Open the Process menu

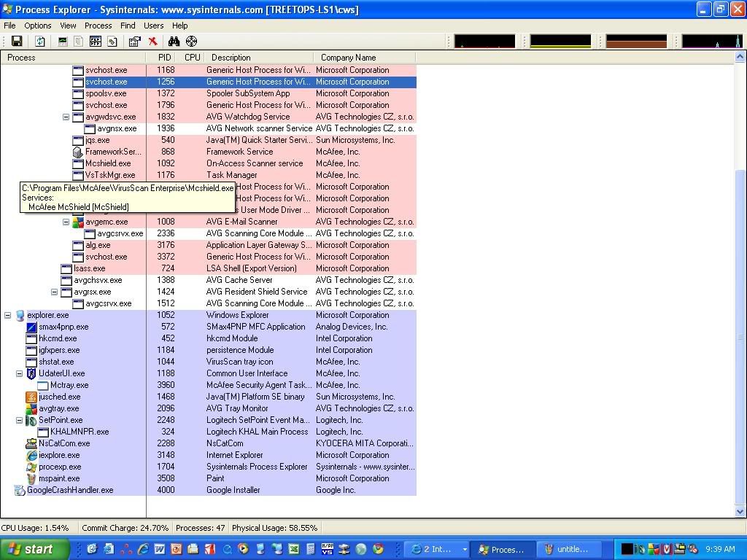point(98,26)
